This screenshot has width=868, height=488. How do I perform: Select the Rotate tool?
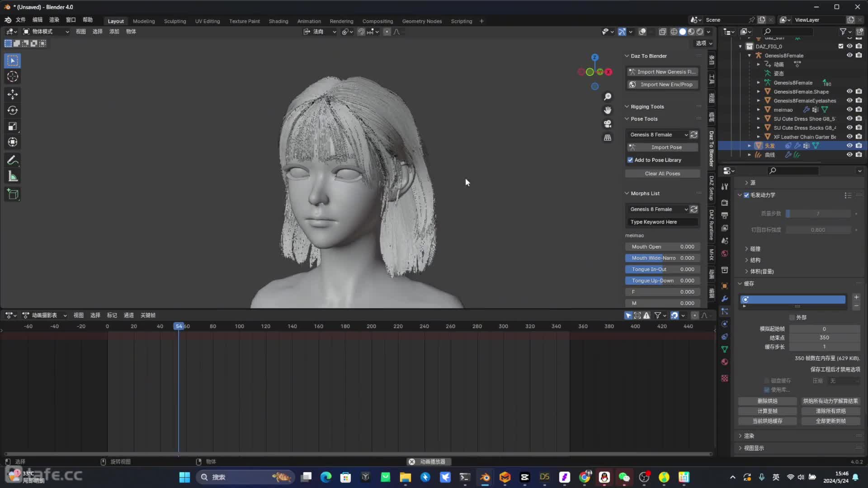(13, 110)
